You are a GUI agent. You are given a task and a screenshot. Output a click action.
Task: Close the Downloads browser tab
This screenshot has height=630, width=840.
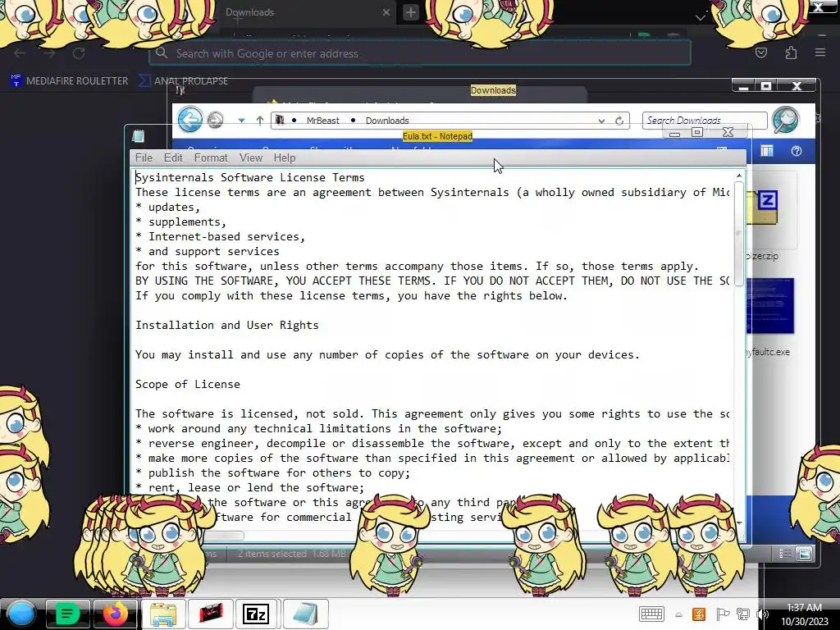pyautogui.click(x=386, y=11)
